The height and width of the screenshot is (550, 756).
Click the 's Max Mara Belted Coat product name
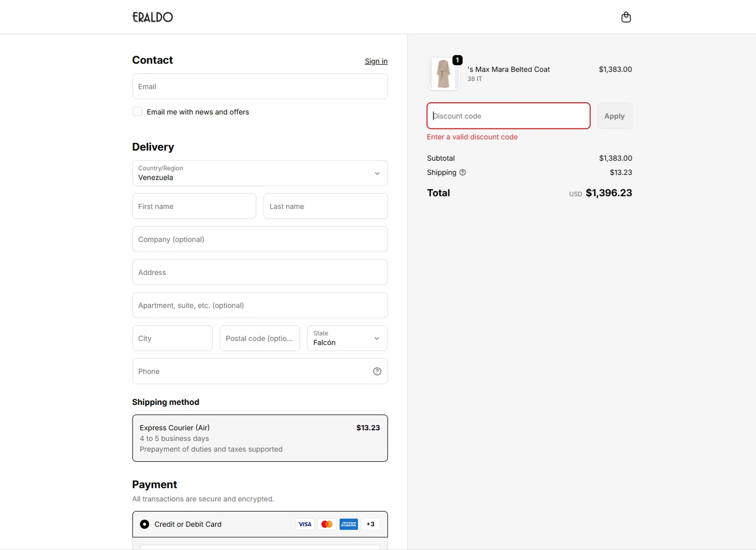click(x=509, y=70)
